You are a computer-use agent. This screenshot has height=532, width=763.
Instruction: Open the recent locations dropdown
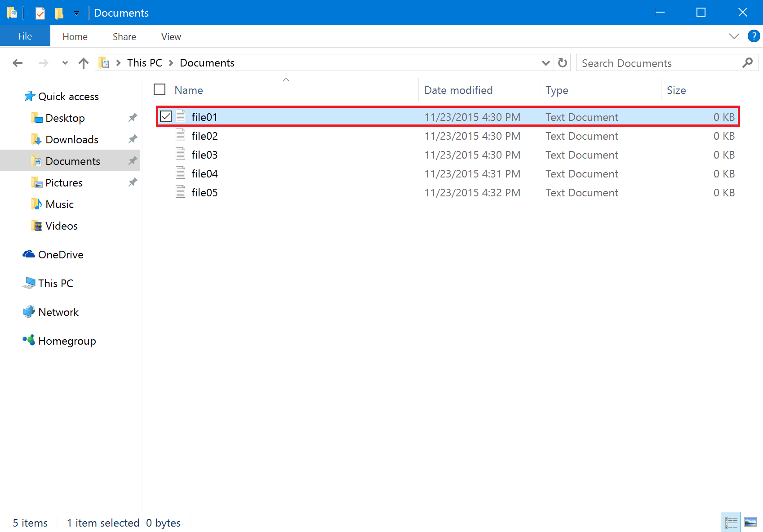point(65,63)
